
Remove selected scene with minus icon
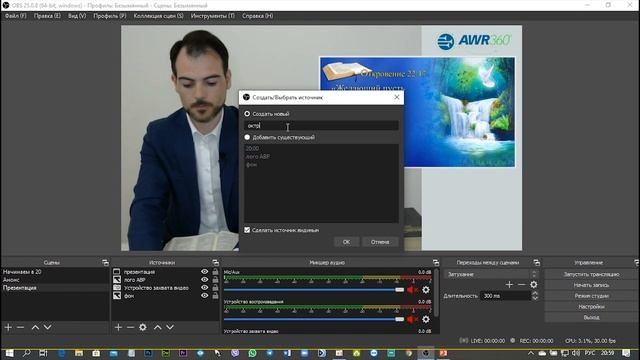pos(20,327)
